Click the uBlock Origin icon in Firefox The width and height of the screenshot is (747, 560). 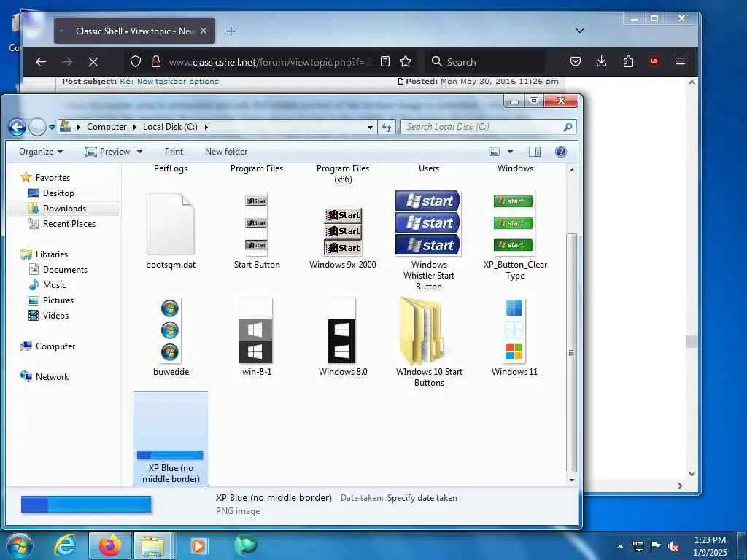click(x=654, y=61)
